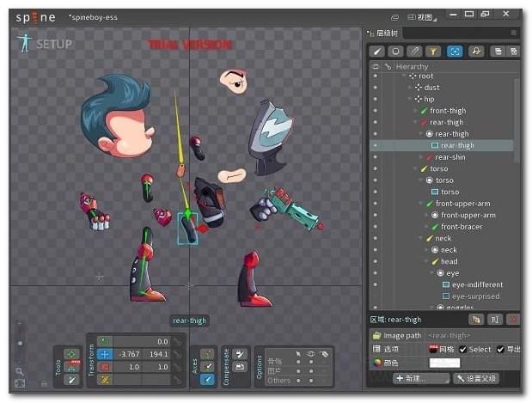The image size is (532, 403).
Task: Click the fit-to-screen icon in viewport
Action: pos(20,383)
